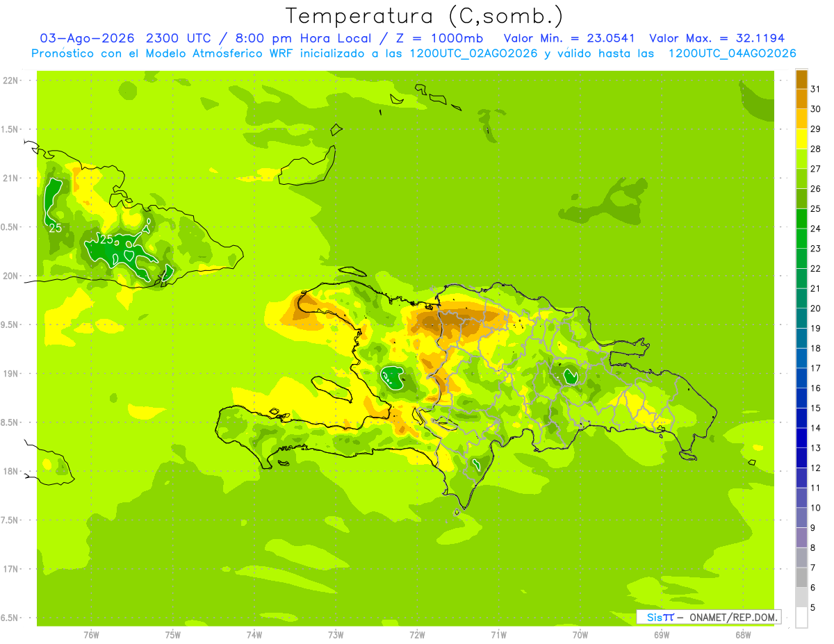Click the "8.5N" latitude axis label
Viewport: 834px width, 644px height.
(x=10, y=422)
